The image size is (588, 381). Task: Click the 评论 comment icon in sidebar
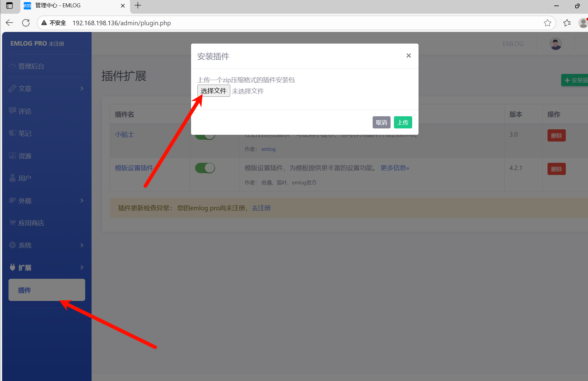pos(12,111)
